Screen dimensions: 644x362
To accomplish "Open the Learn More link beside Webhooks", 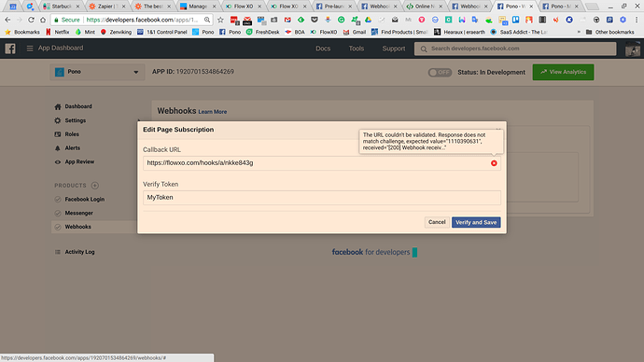I will click(213, 112).
